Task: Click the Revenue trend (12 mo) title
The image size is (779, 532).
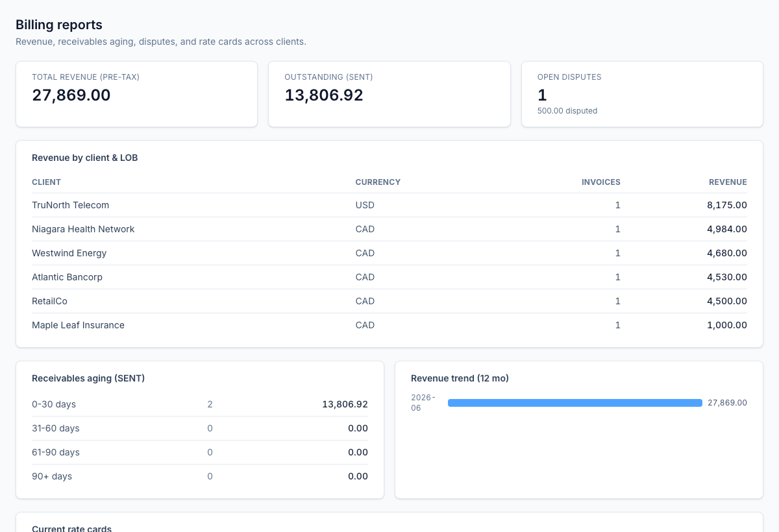Action: (x=460, y=378)
